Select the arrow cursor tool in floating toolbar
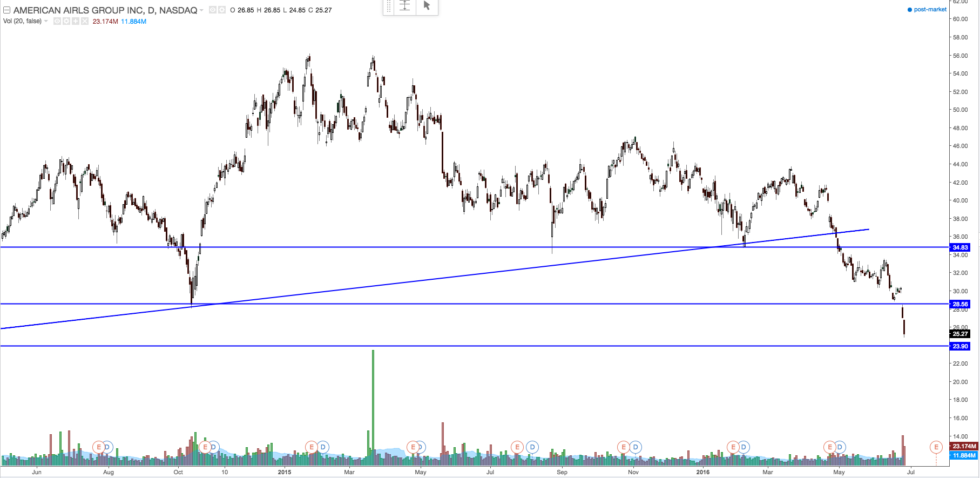 427,6
